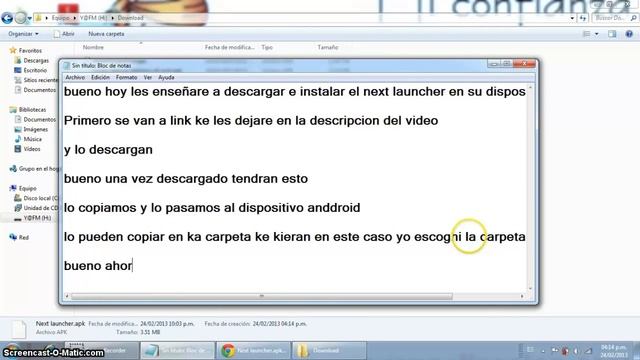
Task: Open the view options dropdown arrow
Action: (x=597, y=34)
